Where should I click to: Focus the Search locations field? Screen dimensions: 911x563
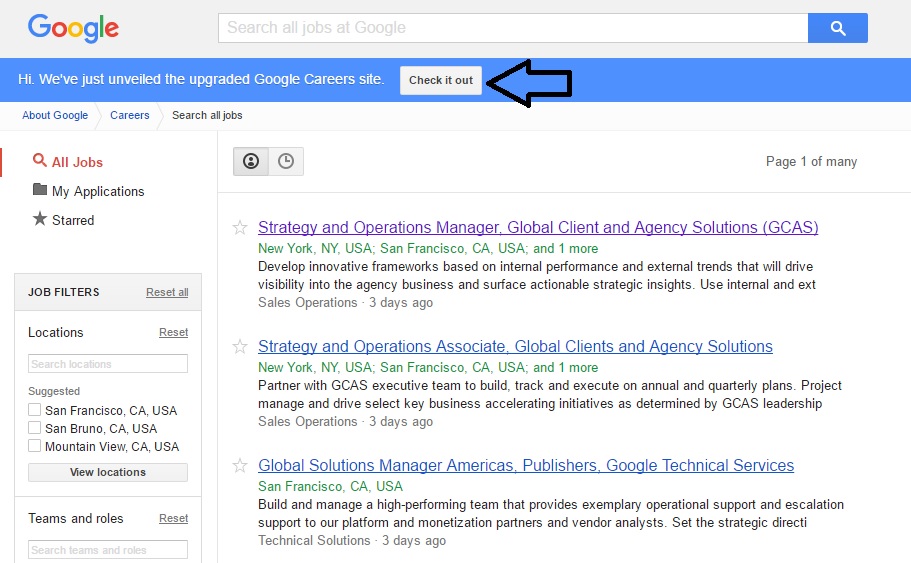pos(108,364)
